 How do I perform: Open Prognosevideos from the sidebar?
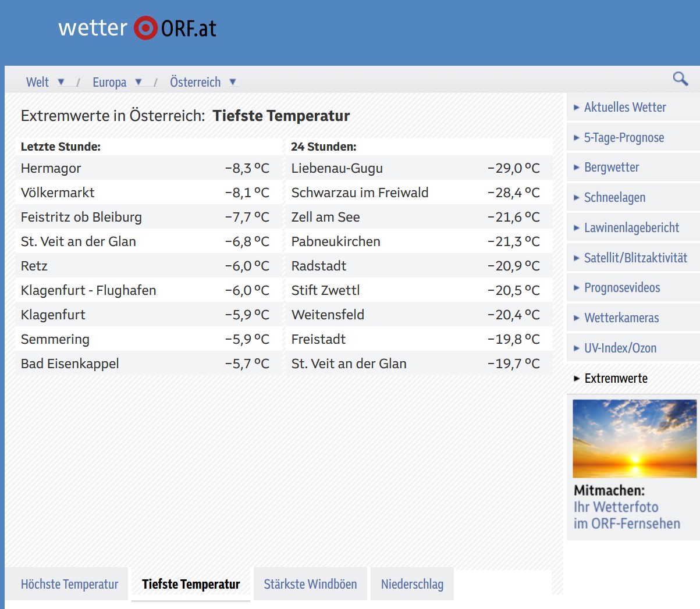coord(621,287)
